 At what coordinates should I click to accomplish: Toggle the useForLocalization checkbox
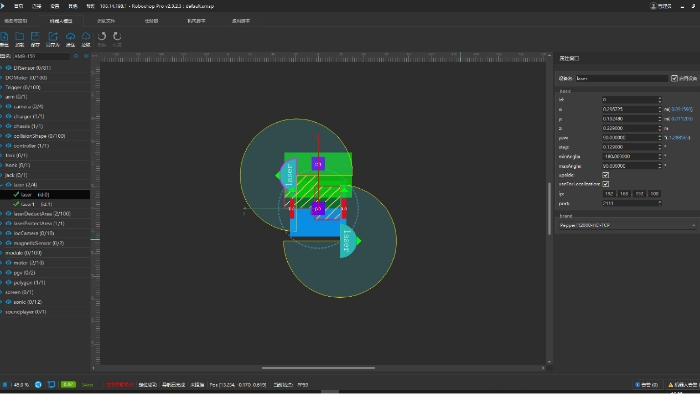tap(606, 184)
